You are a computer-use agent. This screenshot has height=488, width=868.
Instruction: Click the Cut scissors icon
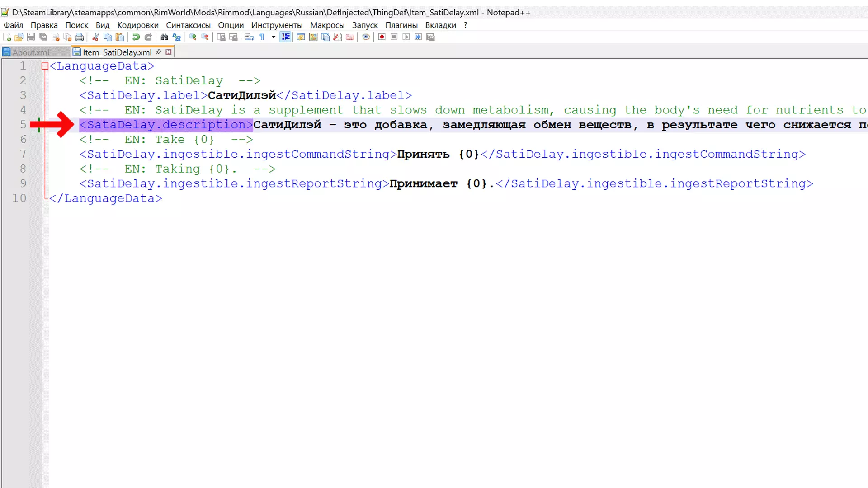coord(95,37)
